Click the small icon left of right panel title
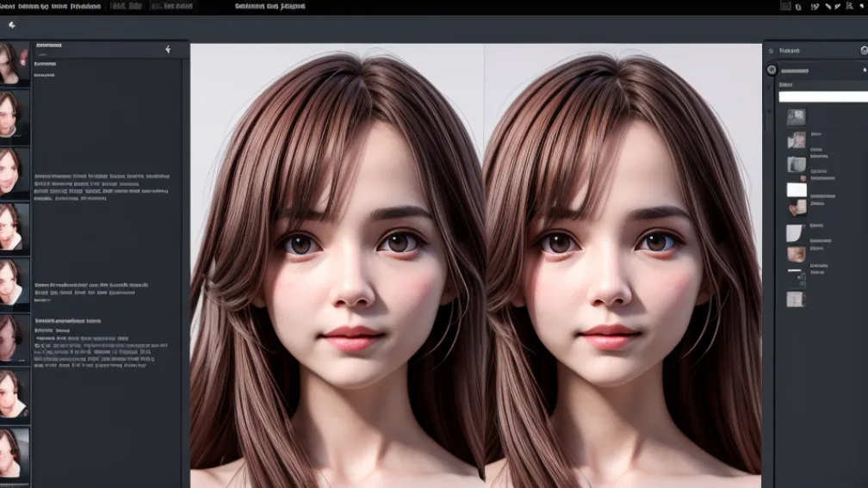The image size is (868, 488). (x=772, y=51)
